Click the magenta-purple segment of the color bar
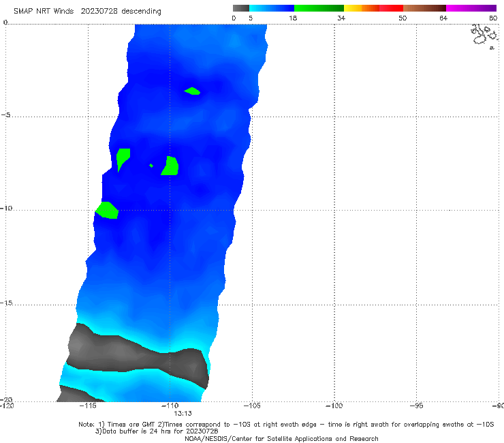Screen dimensions: 504x443 pyautogui.click(x=471, y=8)
